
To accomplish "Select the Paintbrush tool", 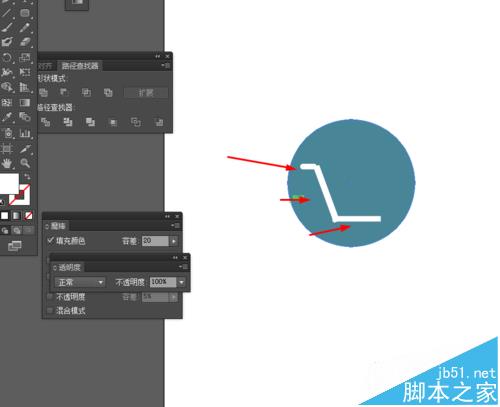I will click(7, 27).
